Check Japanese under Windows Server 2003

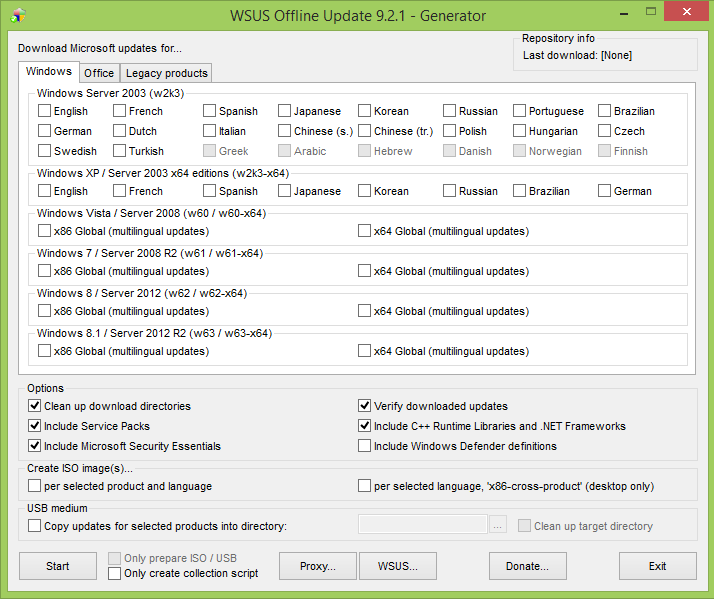[x=285, y=111]
